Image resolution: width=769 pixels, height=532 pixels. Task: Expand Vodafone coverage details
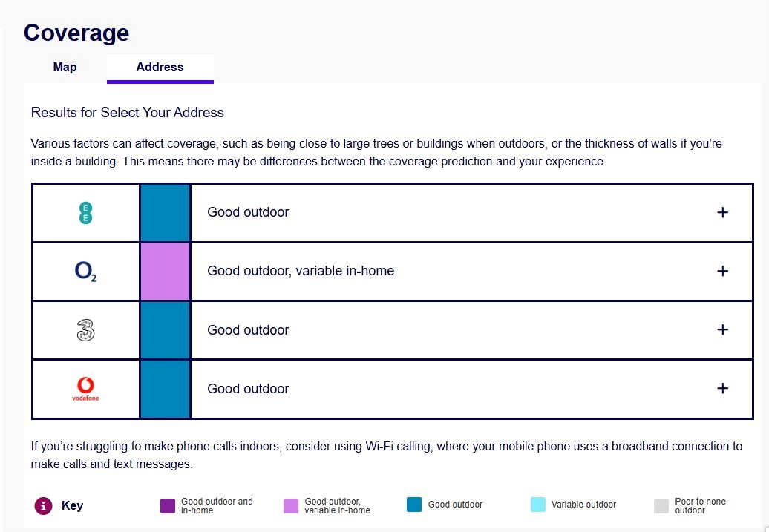(722, 389)
